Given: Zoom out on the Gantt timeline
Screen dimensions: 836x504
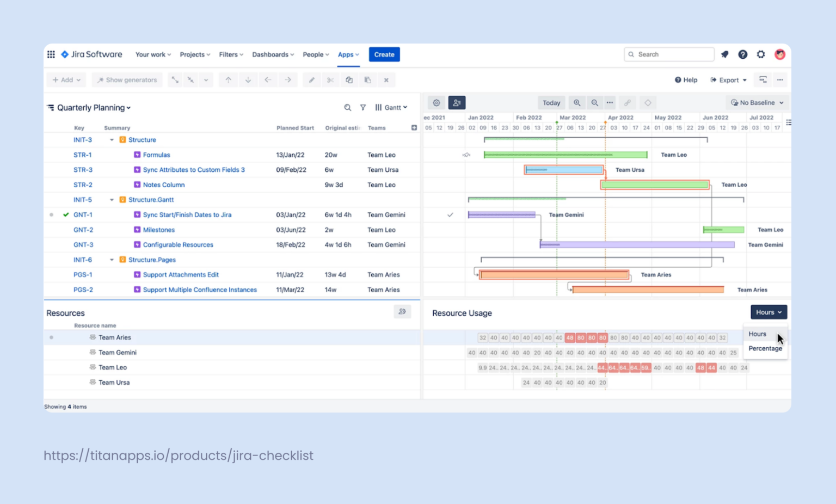Looking at the screenshot, I should click(595, 102).
